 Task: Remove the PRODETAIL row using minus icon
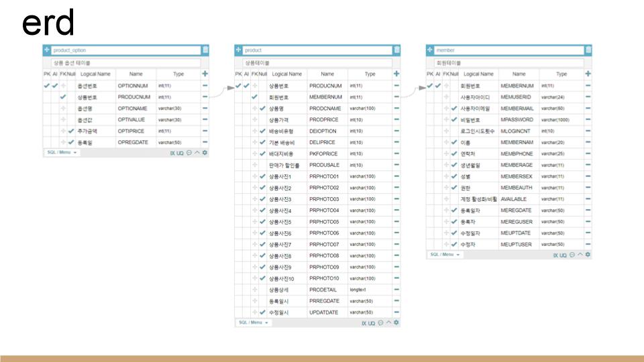(x=396, y=290)
